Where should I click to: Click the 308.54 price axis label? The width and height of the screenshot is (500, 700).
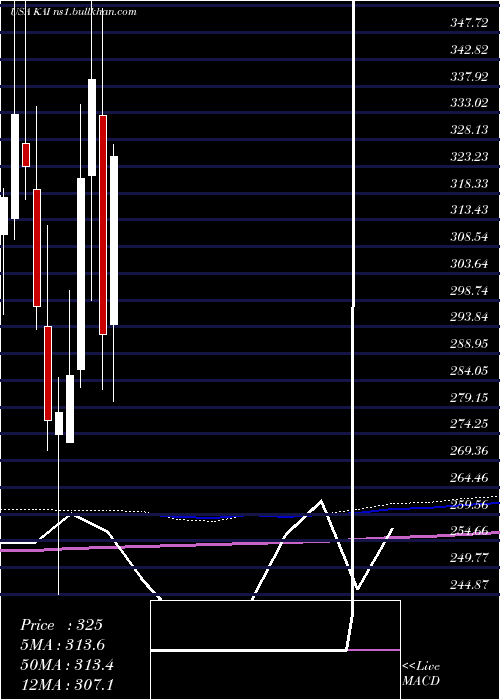coord(469,237)
